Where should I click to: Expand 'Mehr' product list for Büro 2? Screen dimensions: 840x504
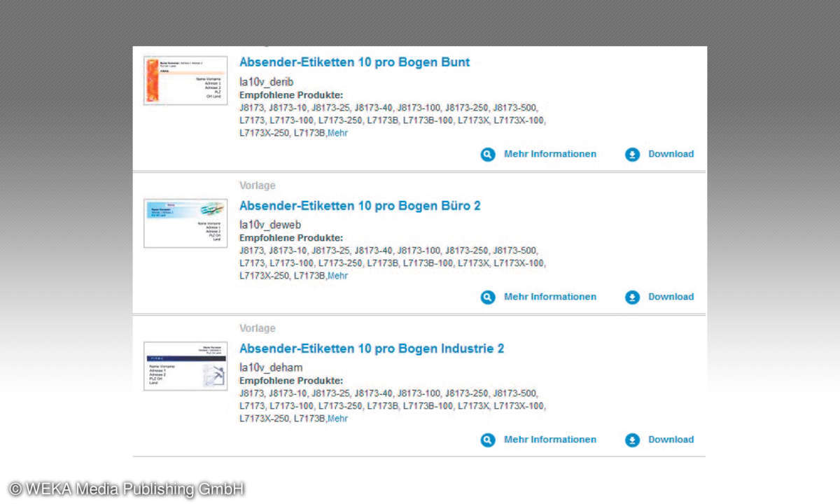click(337, 276)
